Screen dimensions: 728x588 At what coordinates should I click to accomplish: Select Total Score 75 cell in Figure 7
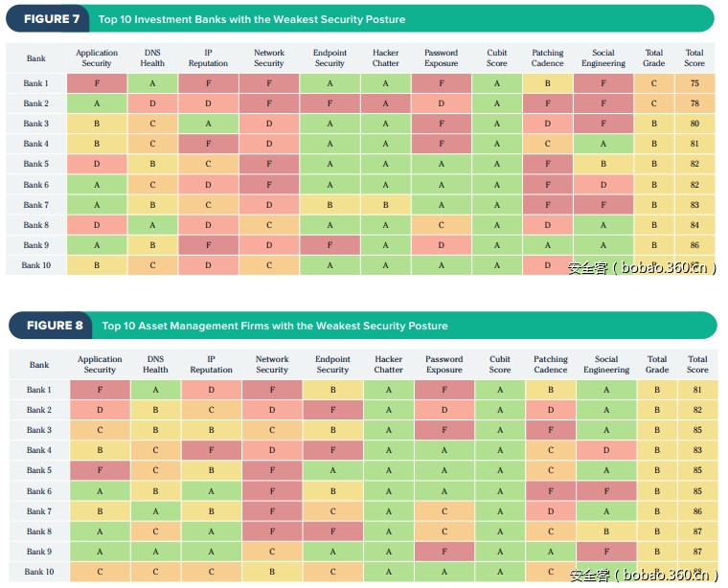(694, 83)
